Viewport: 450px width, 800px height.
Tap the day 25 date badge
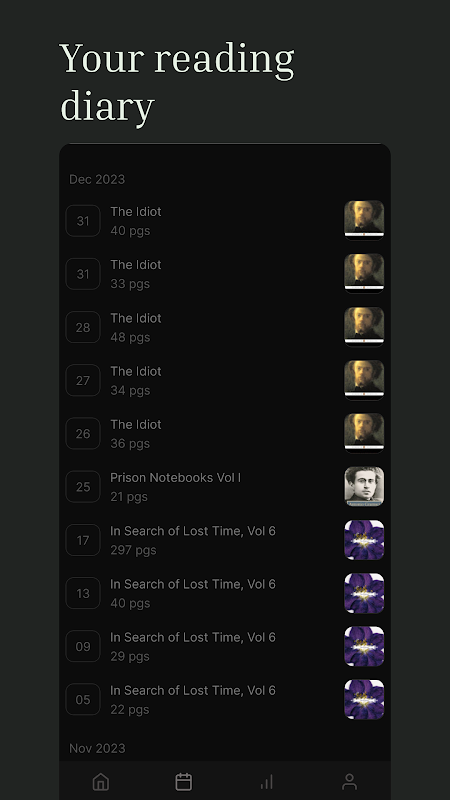[x=83, y=487]
